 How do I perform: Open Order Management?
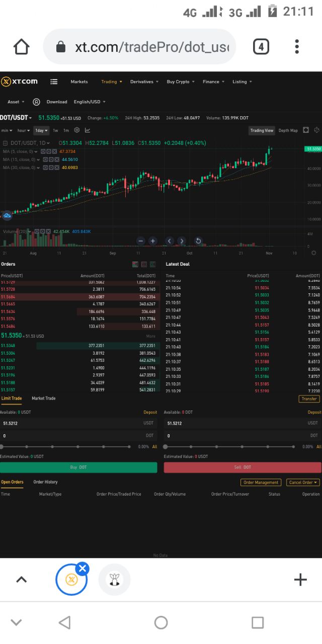pos(261,482)
